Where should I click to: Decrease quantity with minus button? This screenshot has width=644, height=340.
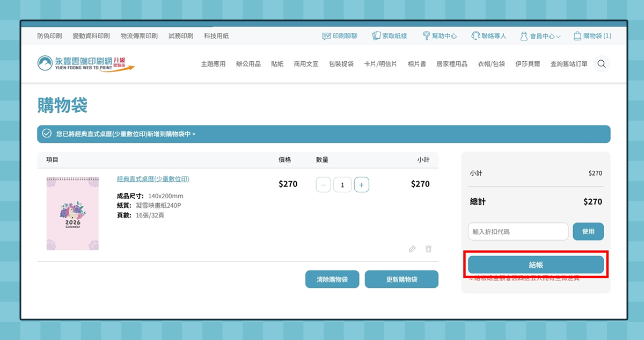[323, 185]
